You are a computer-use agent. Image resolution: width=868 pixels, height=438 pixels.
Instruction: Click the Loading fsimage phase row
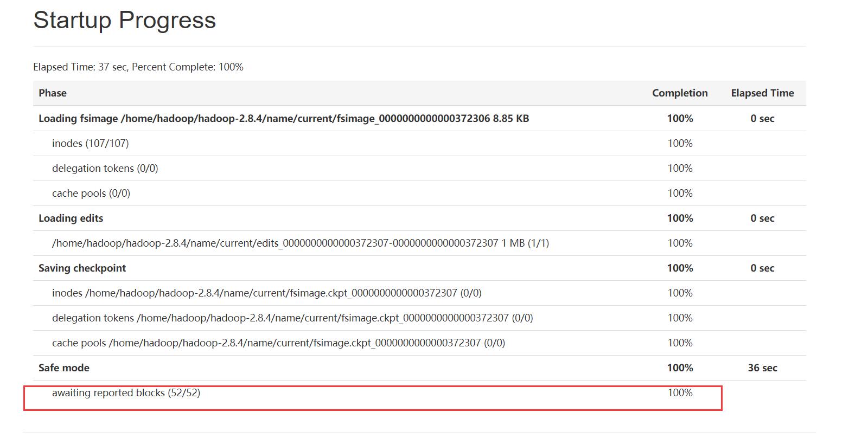(283, 119)
